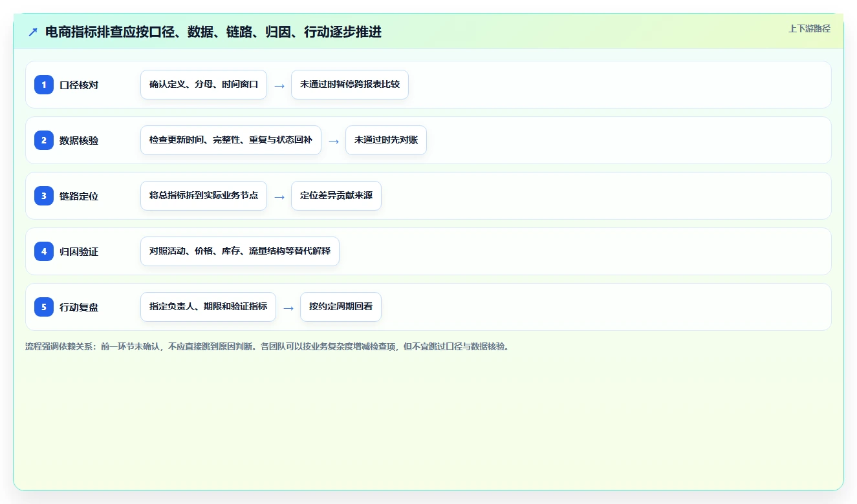Select step number 2 badge
This screenshot has height=504, width=857.
click(44, 140)
